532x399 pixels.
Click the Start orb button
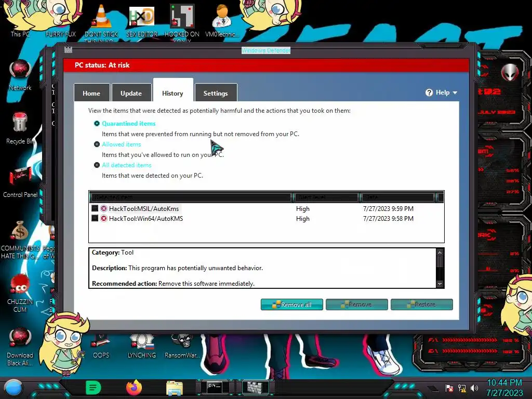pos(13,388)
